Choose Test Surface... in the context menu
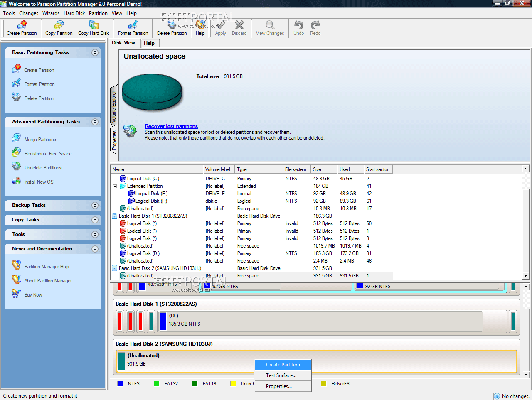 (283, 375)
